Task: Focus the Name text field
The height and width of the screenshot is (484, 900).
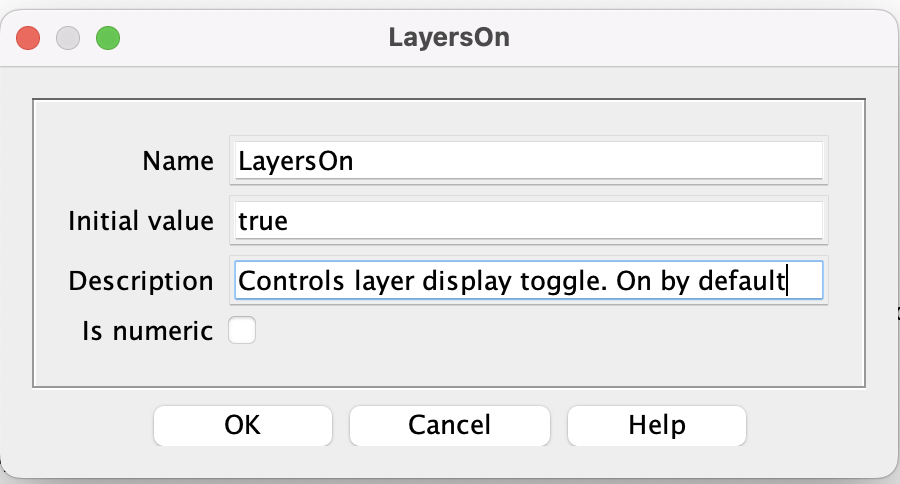Action: (529, 161)
